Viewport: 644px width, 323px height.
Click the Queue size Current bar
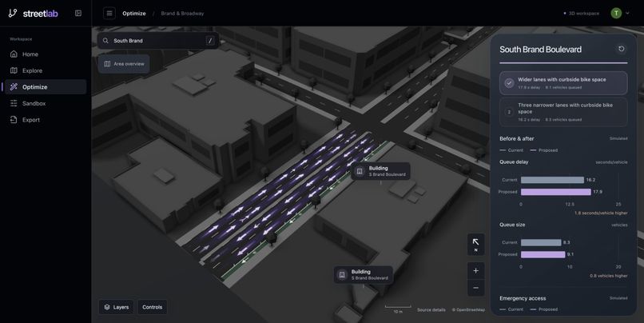click(x=541, y=242)
